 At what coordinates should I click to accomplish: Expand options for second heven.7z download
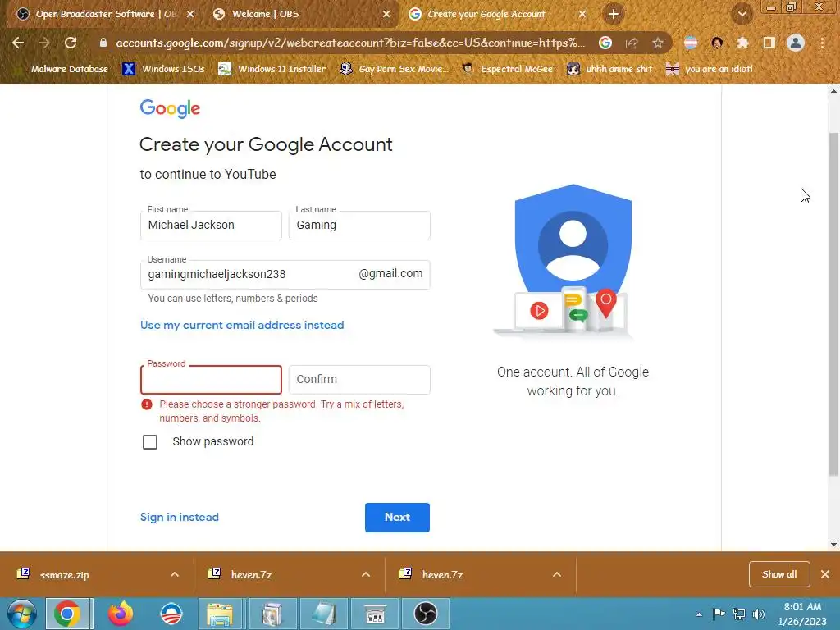tap(557, 574)
